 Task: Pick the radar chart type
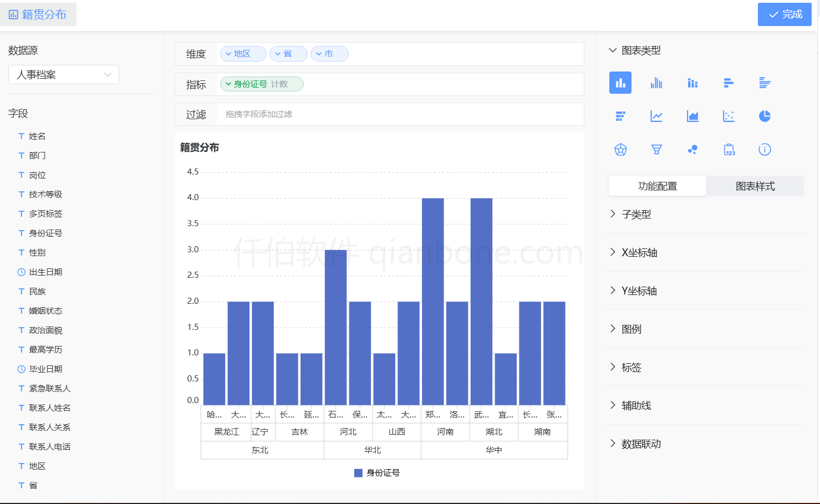(620, 149)
